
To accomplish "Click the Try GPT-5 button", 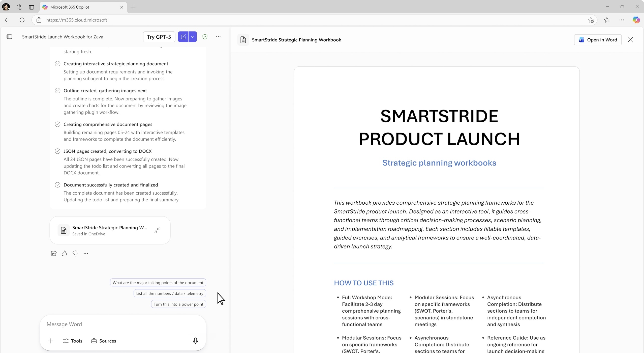I will point(159,37).
